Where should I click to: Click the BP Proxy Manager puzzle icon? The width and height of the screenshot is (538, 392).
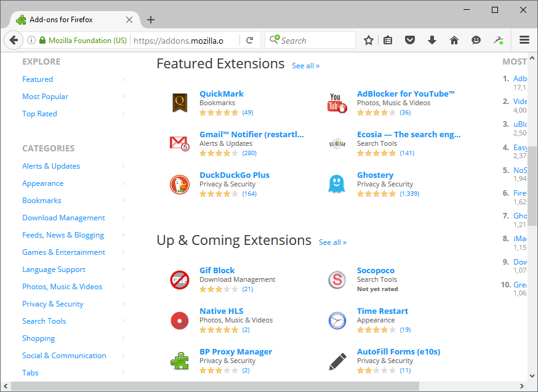tap(180, 361)
